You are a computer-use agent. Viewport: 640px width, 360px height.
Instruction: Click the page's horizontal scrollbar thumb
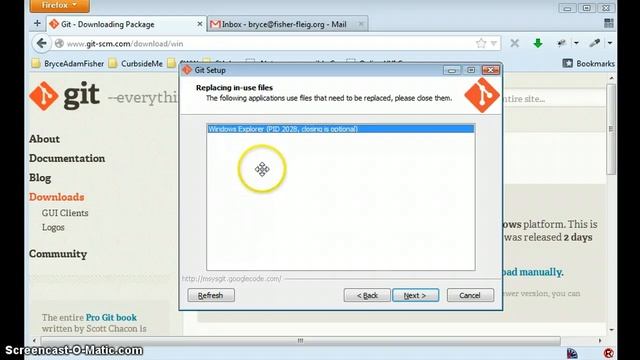tap(300, 340)
